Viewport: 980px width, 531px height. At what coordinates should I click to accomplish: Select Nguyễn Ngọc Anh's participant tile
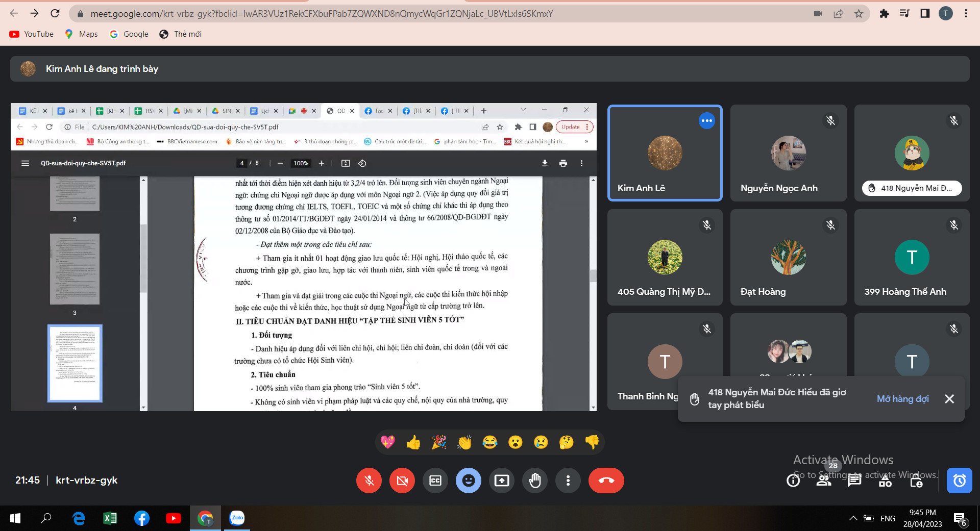click(x=789, y=153)
